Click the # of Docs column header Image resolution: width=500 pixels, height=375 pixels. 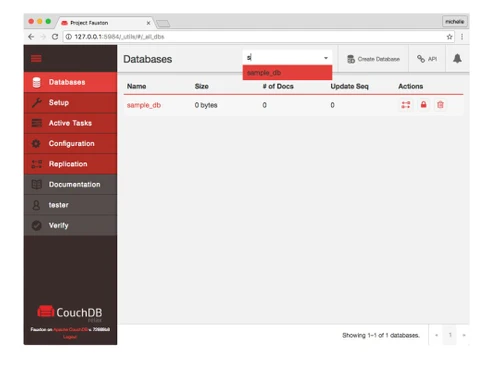278,86
